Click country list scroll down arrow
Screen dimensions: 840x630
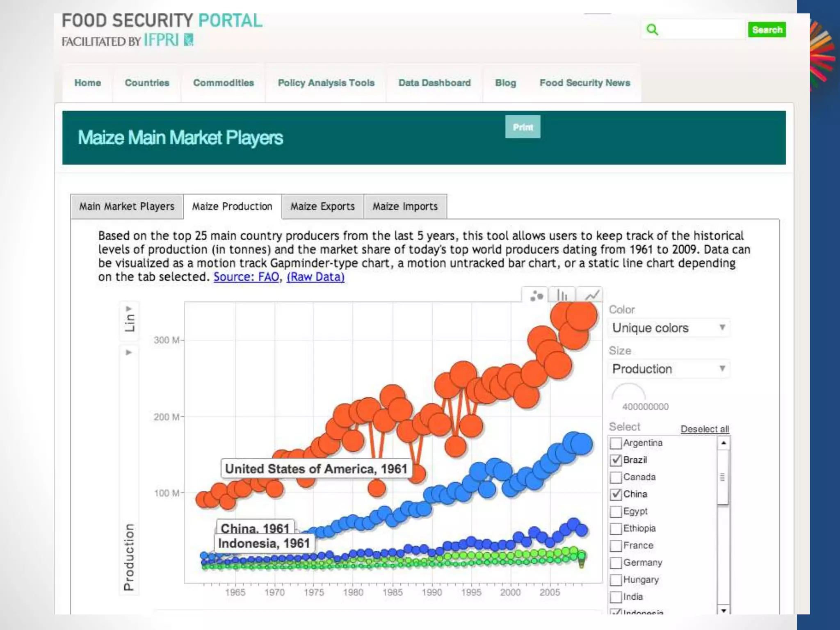click(724, 611)
